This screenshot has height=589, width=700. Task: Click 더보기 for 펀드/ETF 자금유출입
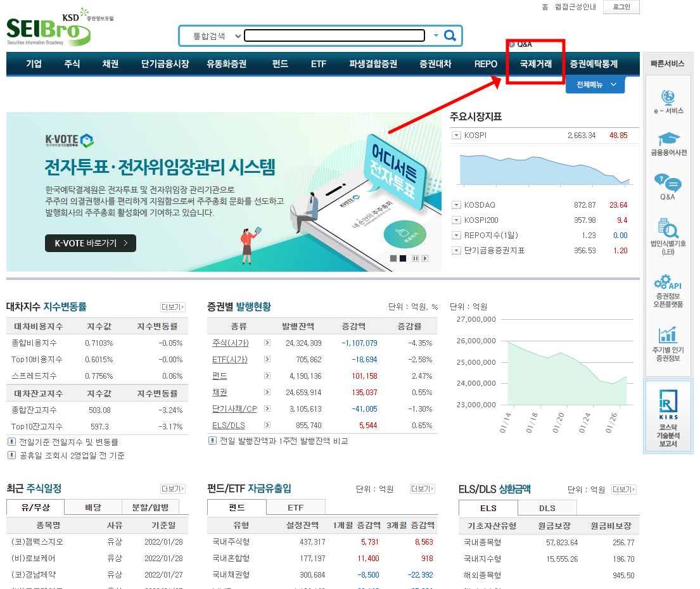point(423,489)
